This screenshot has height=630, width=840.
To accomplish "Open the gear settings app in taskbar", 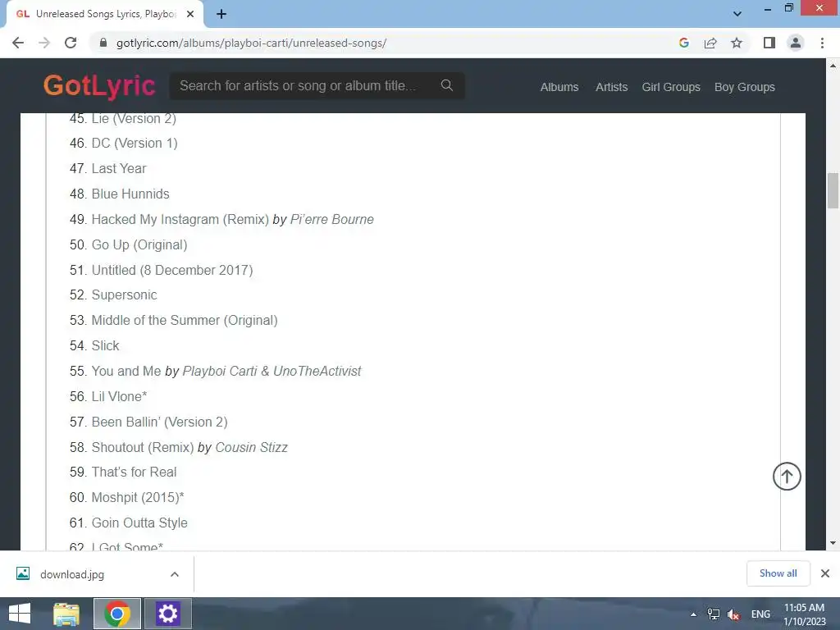I will click(x=167, y=614).
